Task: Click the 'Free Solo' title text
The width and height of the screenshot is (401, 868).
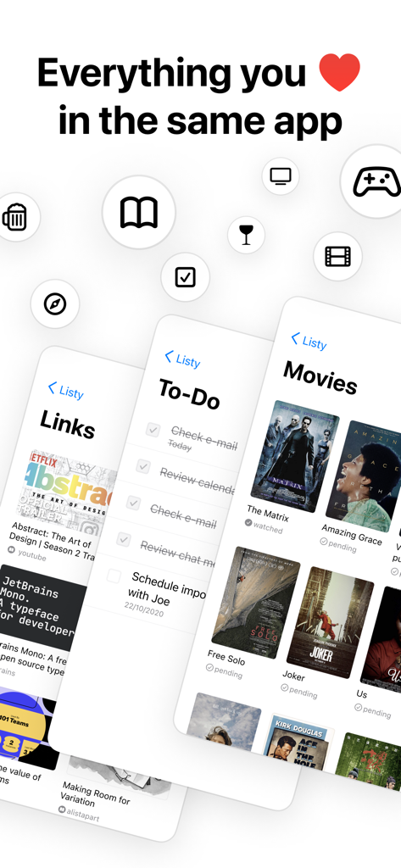Action: (226, 657)
